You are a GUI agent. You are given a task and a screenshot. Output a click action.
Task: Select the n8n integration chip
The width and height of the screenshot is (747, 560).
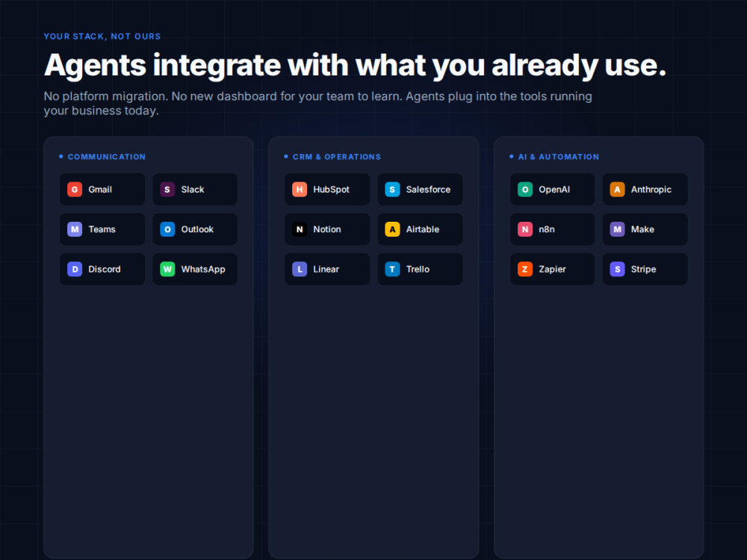[x=553, y=229]
